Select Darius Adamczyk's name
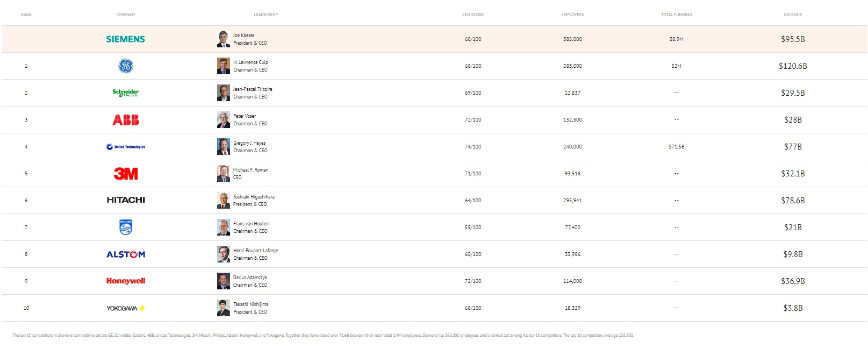This screenshot has width=868, height=348. [250, 278]
